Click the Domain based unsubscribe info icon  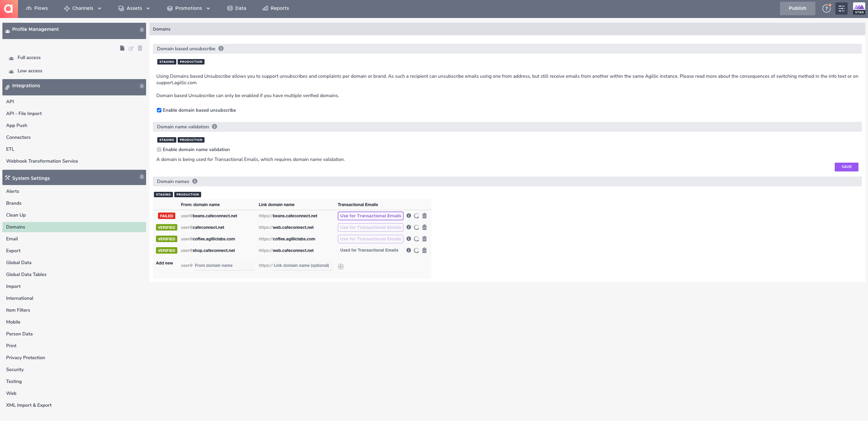click(221, 49)
